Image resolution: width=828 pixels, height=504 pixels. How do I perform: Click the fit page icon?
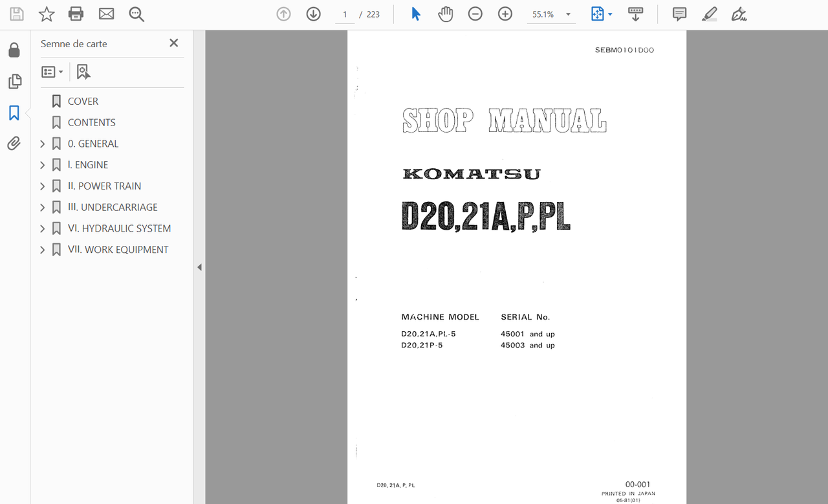pyautogui.click(x=598, y=14)
